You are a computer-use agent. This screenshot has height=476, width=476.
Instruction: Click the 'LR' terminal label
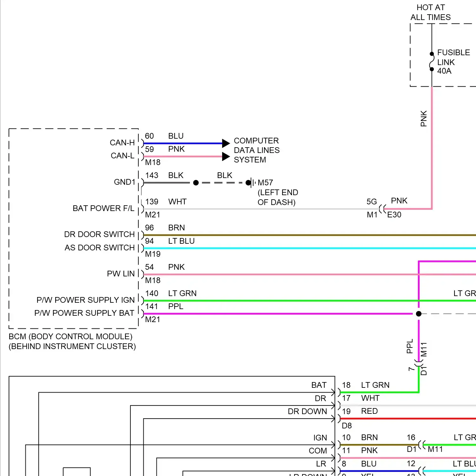pos(321,464)
